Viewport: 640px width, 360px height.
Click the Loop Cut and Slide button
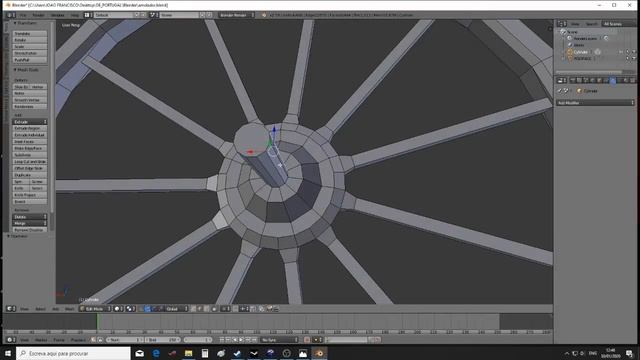pos(30,162)
